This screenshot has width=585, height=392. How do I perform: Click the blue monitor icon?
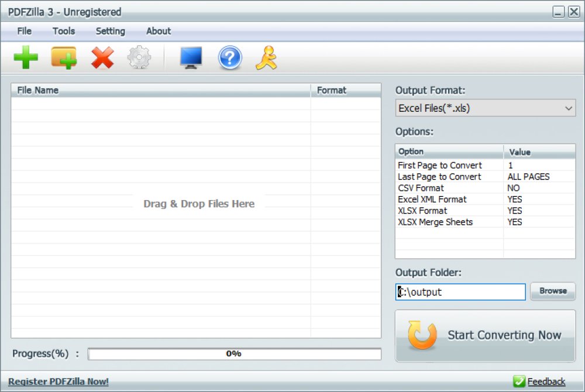click(191, 58)
